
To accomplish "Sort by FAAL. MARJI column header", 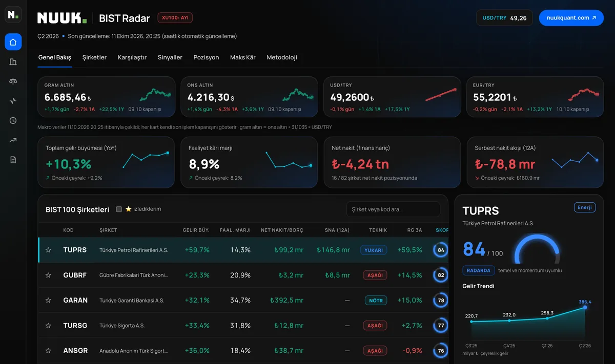I will point(235,230).
